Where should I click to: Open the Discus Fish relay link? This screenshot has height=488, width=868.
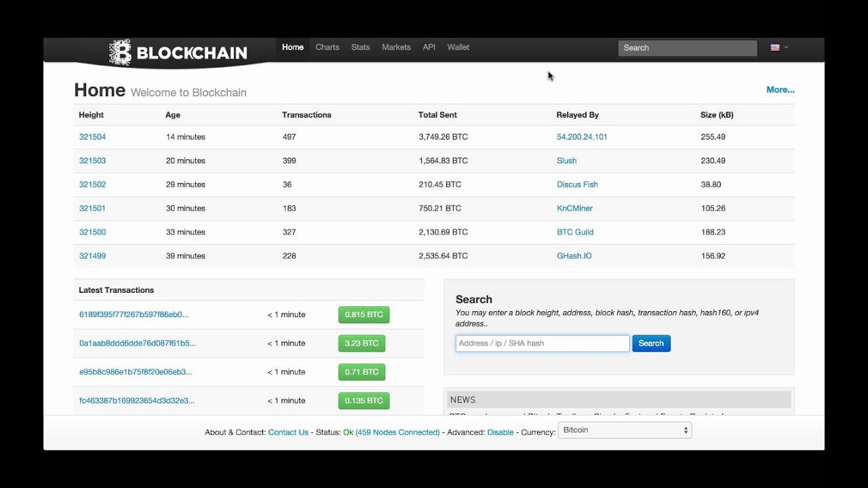[577, 184]
